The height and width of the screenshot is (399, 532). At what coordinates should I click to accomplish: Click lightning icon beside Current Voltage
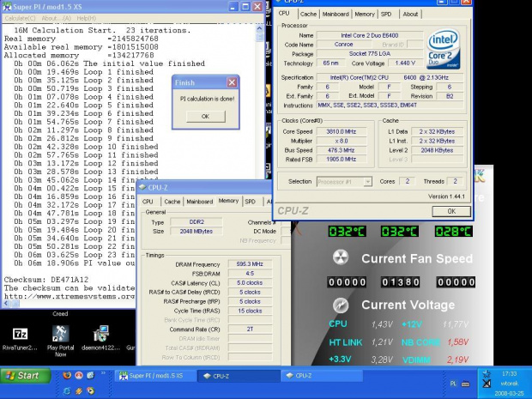(341, 305)
